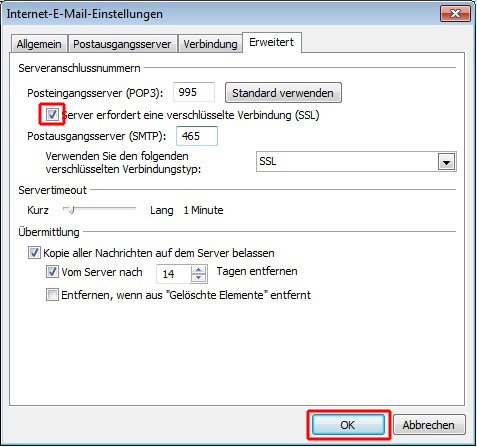This screenshot has height=447, width=477.
Task: Select the Verbindung tab
Action: coord(210,44)
